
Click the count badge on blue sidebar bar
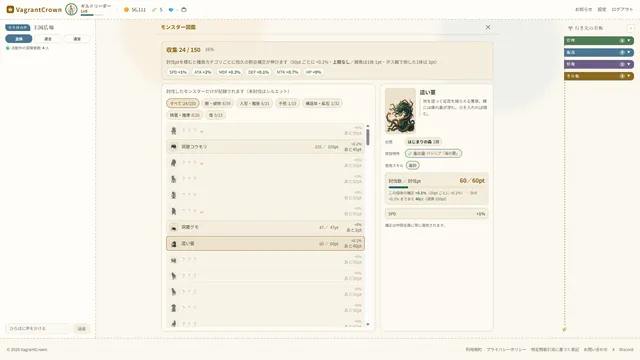pyautogui.click(x=622, y=52)
